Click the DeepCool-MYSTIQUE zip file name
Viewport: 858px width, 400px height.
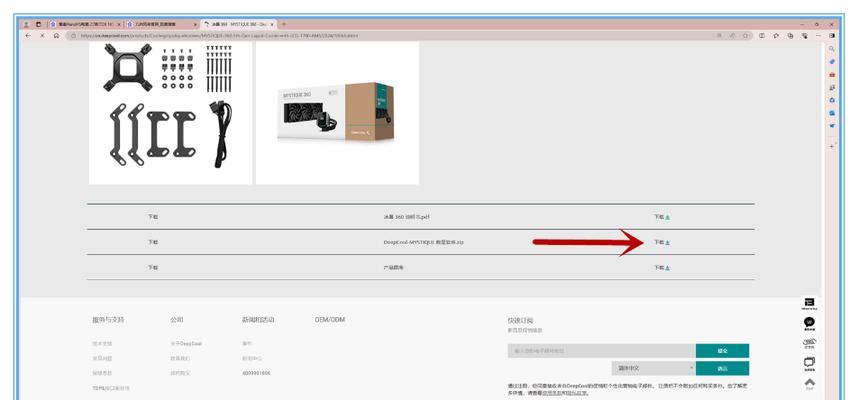coord(424,242)
